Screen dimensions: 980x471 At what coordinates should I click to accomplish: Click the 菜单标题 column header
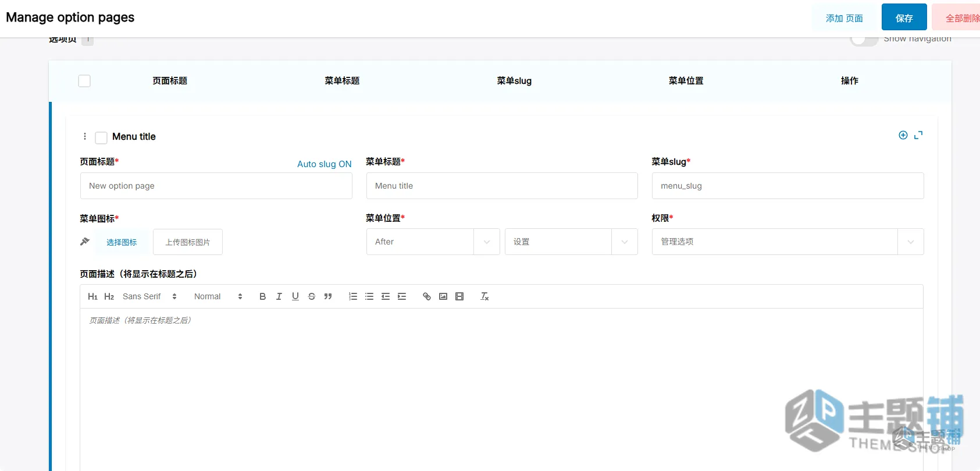click(x=342, y=81)
